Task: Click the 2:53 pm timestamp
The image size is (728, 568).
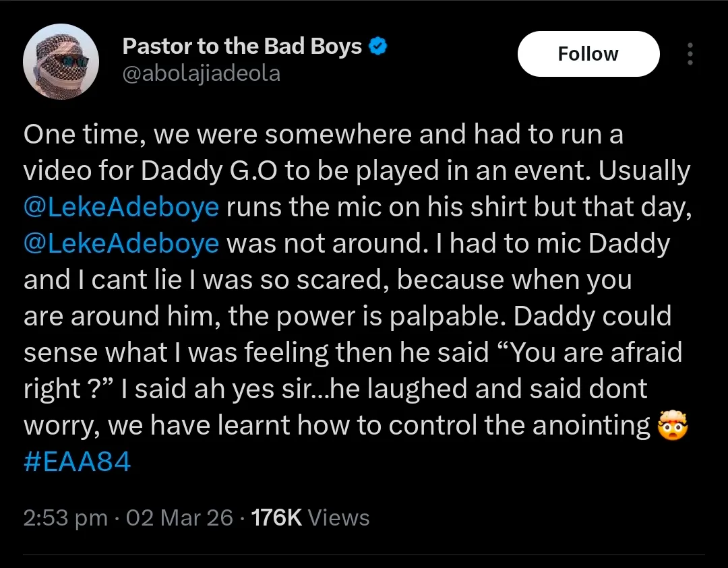Action: 65,517
